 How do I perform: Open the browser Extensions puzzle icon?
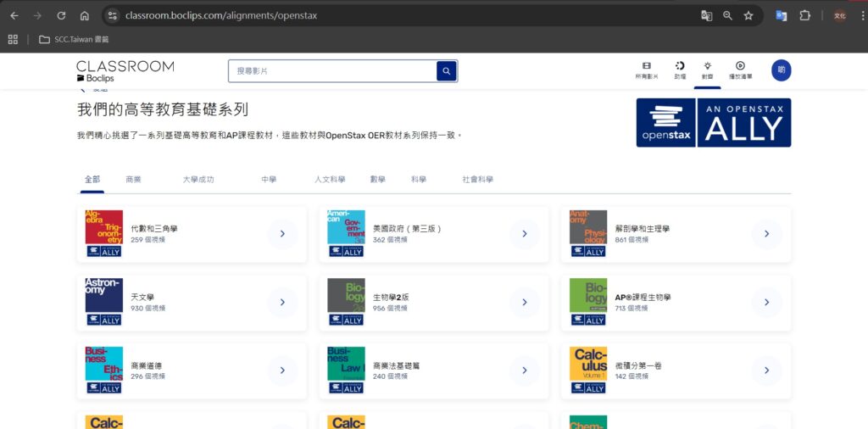point(804,15)
